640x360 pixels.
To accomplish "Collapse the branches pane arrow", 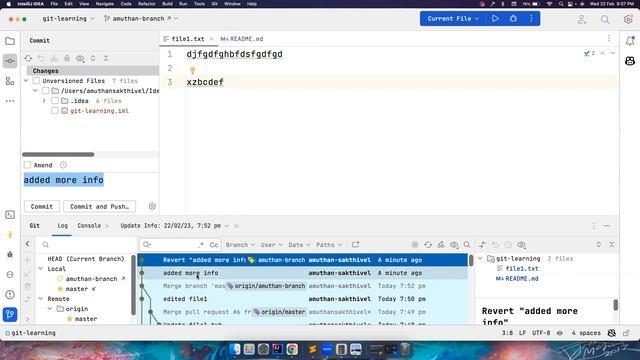I will click(27, 244).
